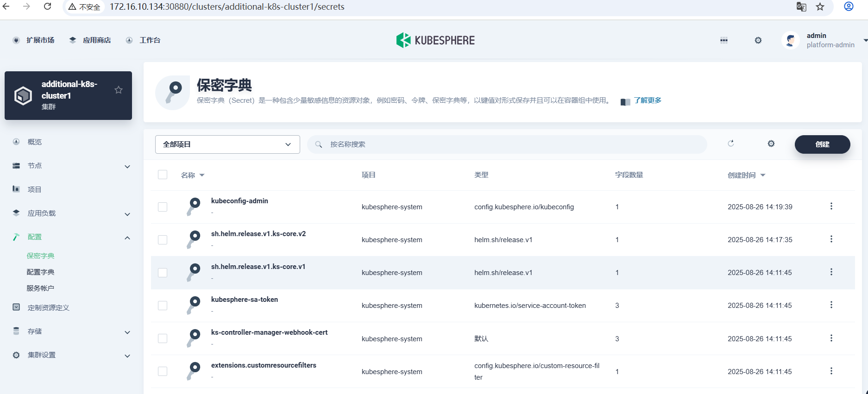868x394 pixels.
Task: Reload the browser page
Action: pyautogui.click(x=47, y=6)
